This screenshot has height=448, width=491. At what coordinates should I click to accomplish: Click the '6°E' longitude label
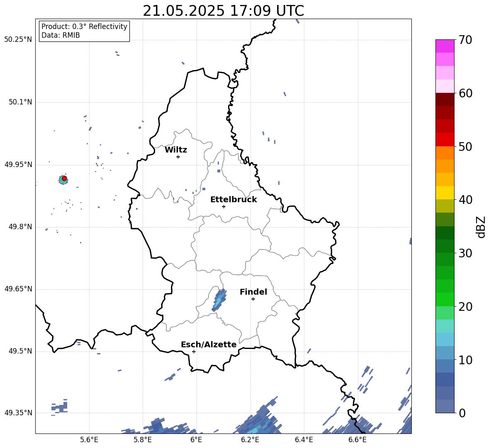tap(196, 440)
